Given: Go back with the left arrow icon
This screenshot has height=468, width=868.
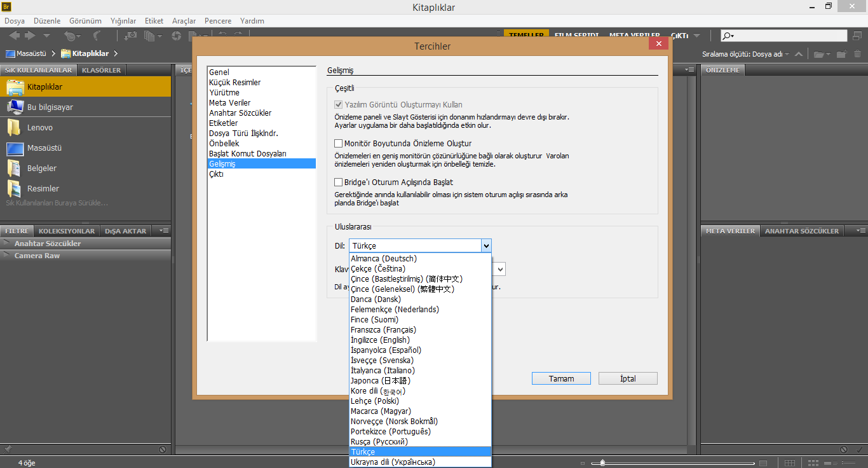Looking at the screenshot, I should coord(15,35).
